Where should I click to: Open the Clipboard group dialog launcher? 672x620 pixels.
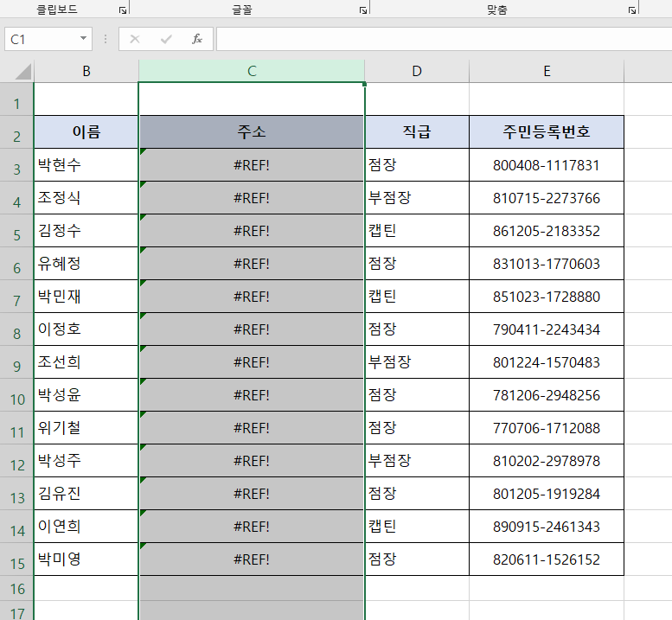(x=123, y=10)
